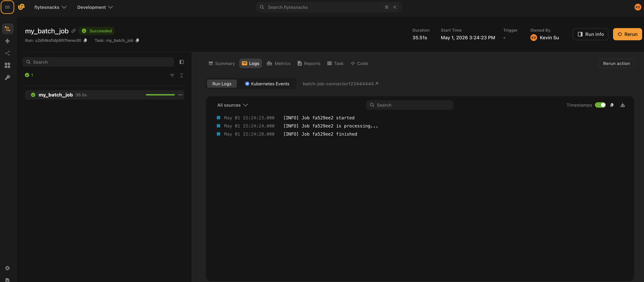Image resolution: width=644 pixels, height=282 pixels.
Task: Focus the Search flytesnacks field
Action: [x=329, y=7]
